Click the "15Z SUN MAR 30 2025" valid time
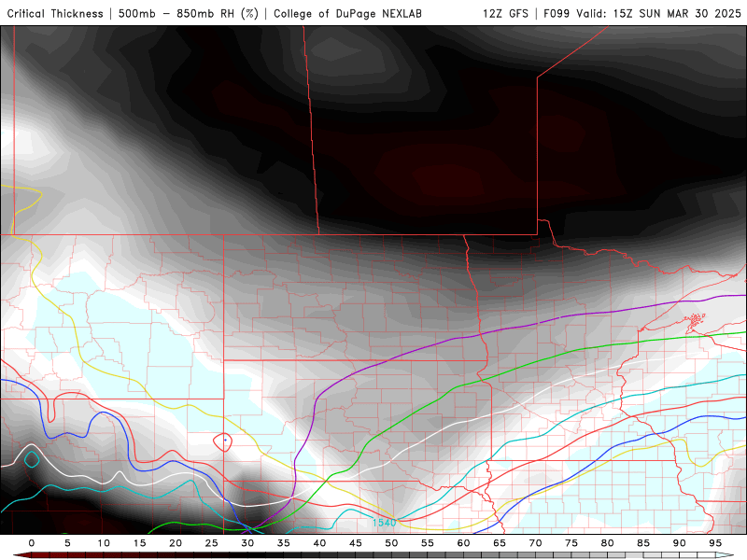The image size is (747, 560). (677, 13)
